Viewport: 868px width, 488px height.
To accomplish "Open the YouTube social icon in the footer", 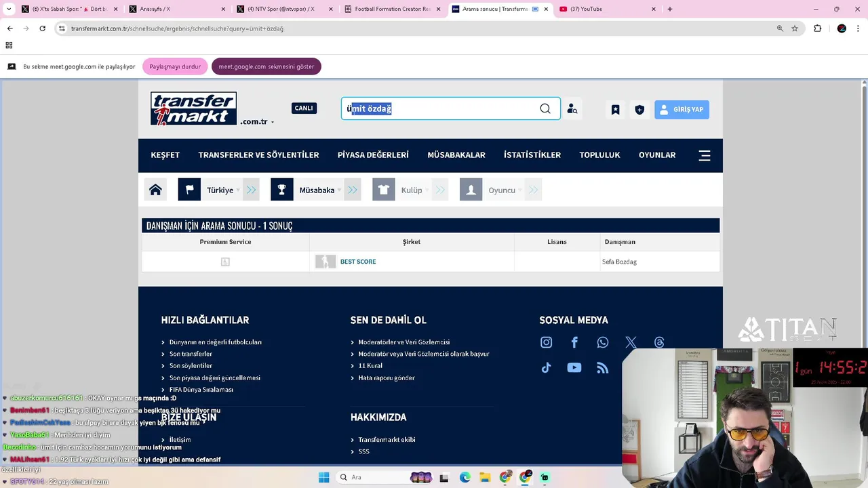I will (574, 367).
